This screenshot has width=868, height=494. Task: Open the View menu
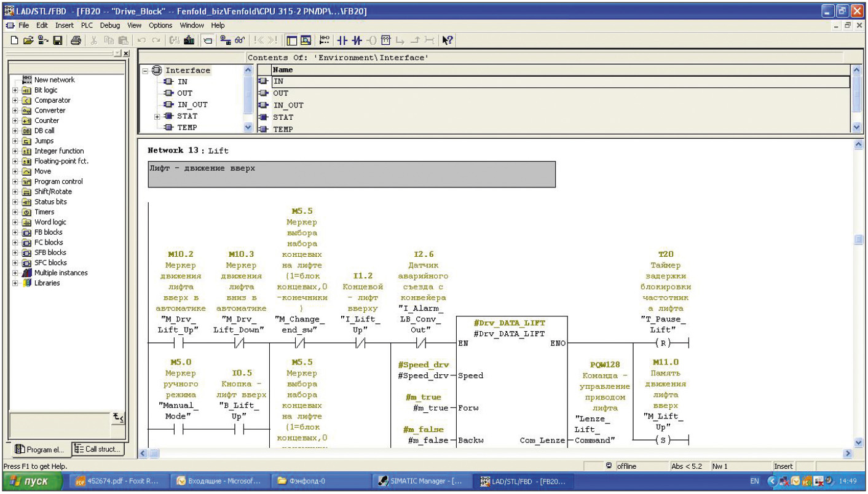point(134,25)
